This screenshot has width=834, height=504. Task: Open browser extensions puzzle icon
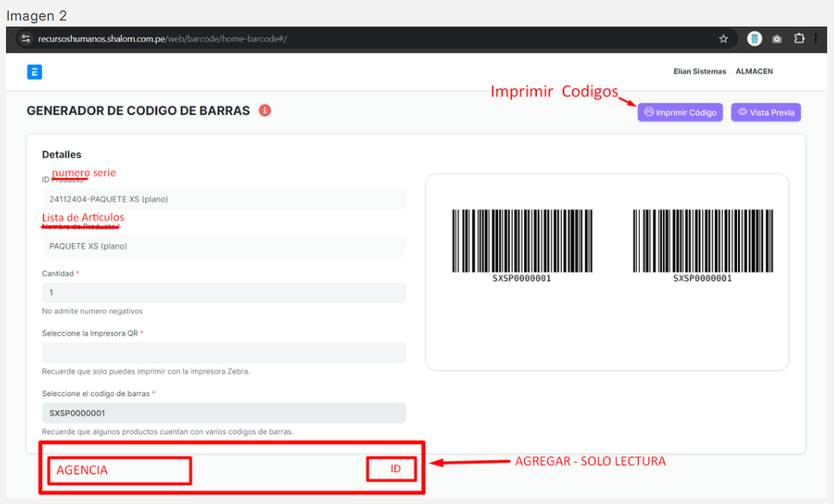click(799, 39)
